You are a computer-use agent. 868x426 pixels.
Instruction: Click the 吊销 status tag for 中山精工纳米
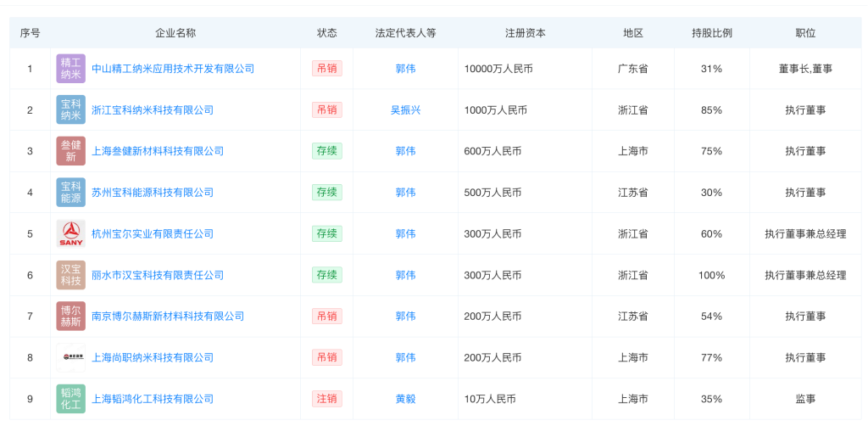point(326,69)
